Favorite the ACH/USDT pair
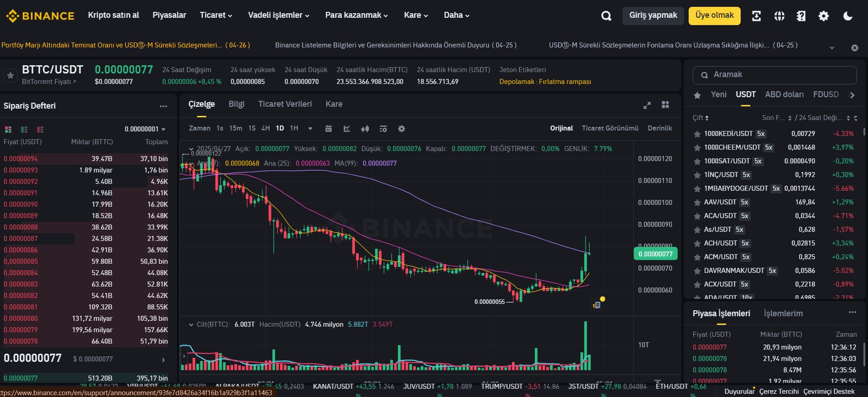The image size is (868, 397). [x=697, y=244]
